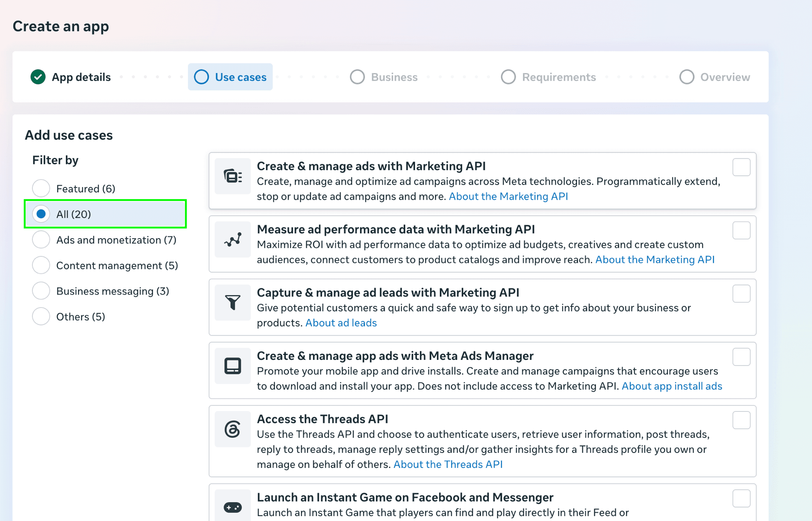Image resolution: width=812 pixels, height=521 pixels.
Task: Open the About the Threads API link
Action: tap(448, 464)
